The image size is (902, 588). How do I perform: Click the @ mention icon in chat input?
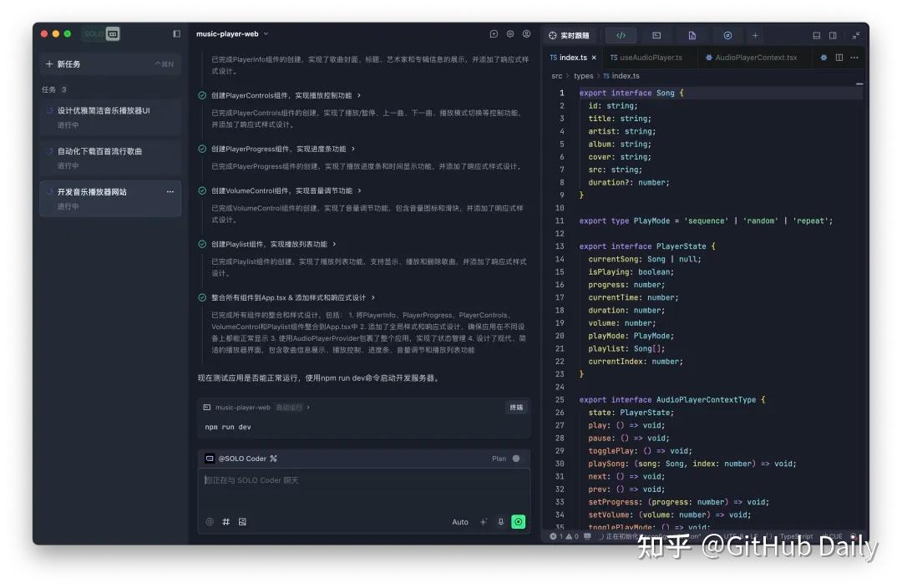[210, 522]
